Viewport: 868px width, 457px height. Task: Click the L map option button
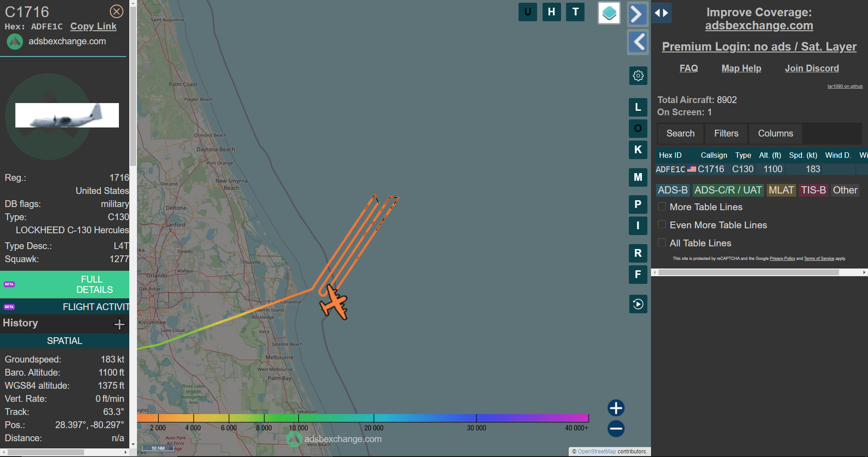(638, 107)
